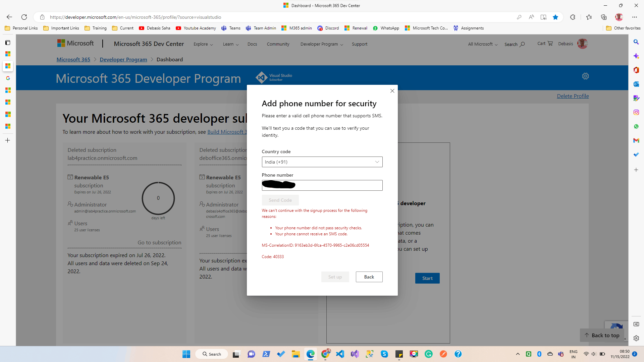Click the Settings gear icon on dashboard
The width and height of the screenshot is (644, 362).
[x=585, y=76]
